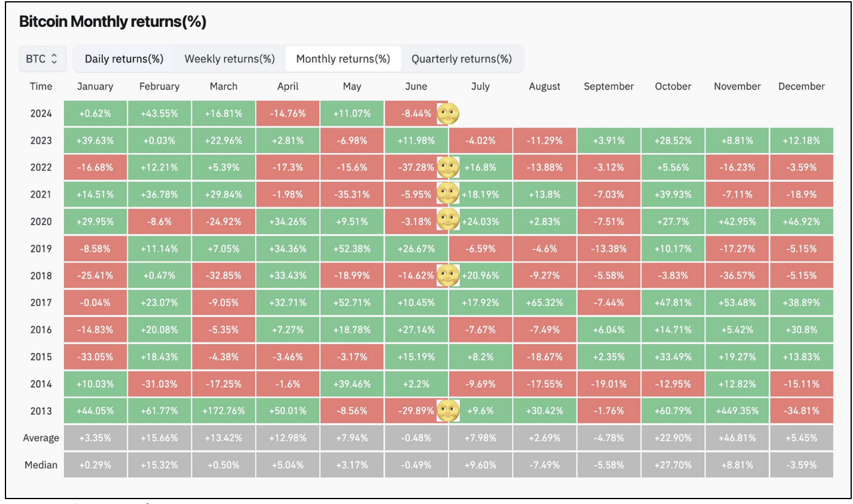853x504 pixels.
Task: Switch to the Daily returns(%) tab
Action: click(x=124, y=59)
